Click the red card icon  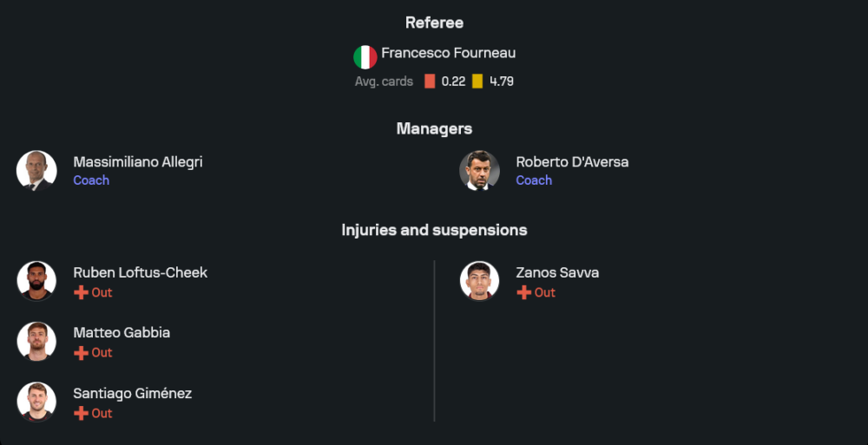(x=430, y=82)
